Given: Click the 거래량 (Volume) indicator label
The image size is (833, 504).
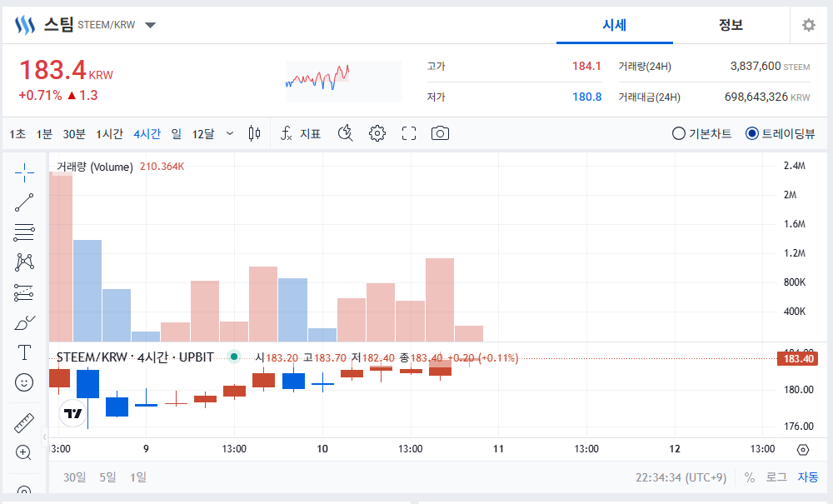Looking at the screenshot, I should pos(95,167).
